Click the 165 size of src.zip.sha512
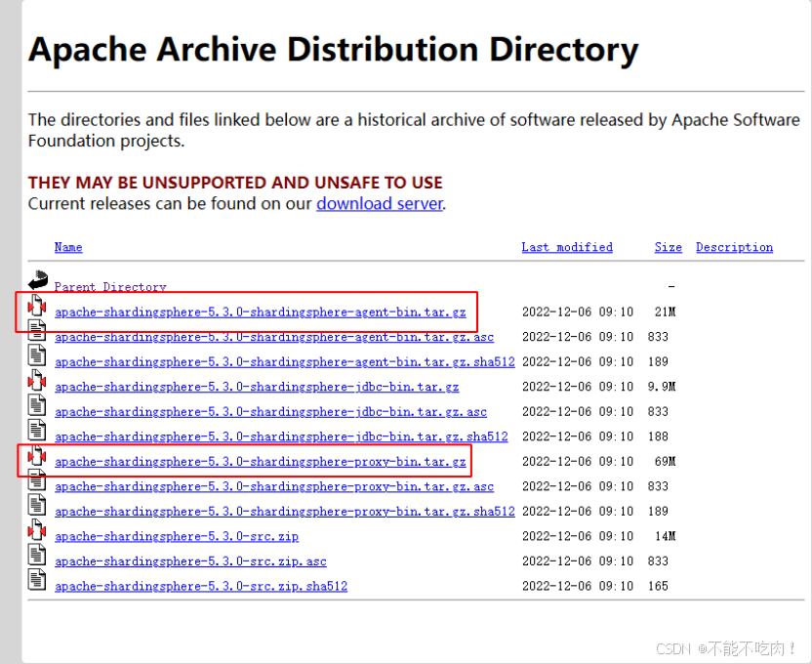The height and width of the screenshot is (664, 812). click(658, 586)
